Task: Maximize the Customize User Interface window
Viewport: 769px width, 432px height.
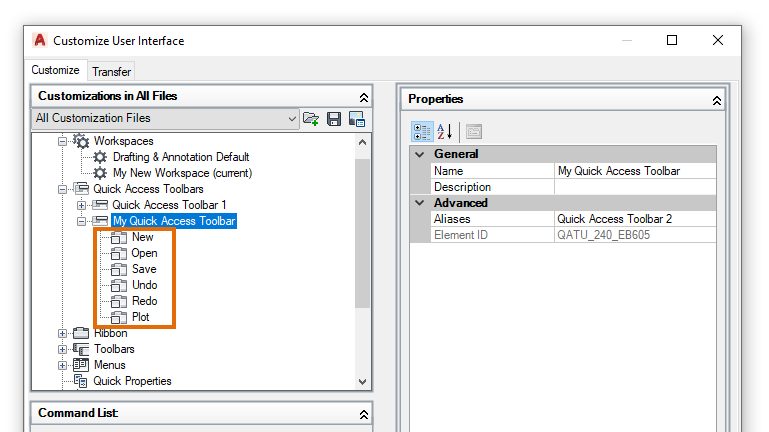Action: 672,40
